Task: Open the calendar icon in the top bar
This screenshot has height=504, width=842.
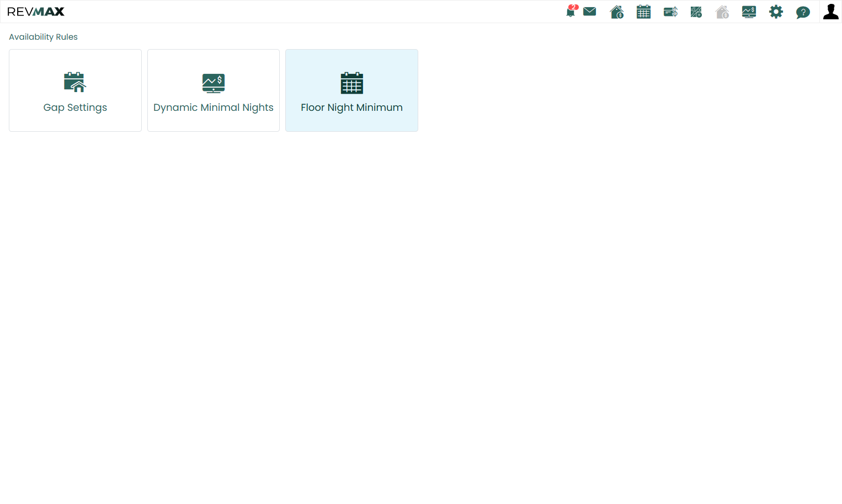Action: click(x=644, y=12)
